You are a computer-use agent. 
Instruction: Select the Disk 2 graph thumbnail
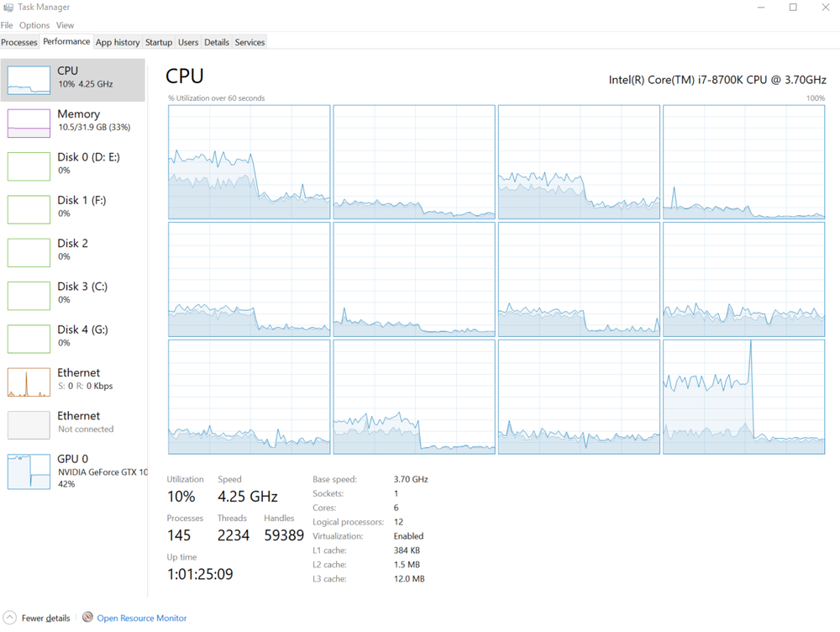29,252
